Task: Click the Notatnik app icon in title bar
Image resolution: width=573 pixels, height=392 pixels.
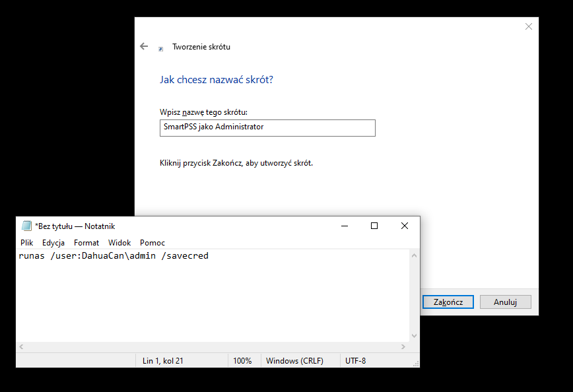Action: 26,226
